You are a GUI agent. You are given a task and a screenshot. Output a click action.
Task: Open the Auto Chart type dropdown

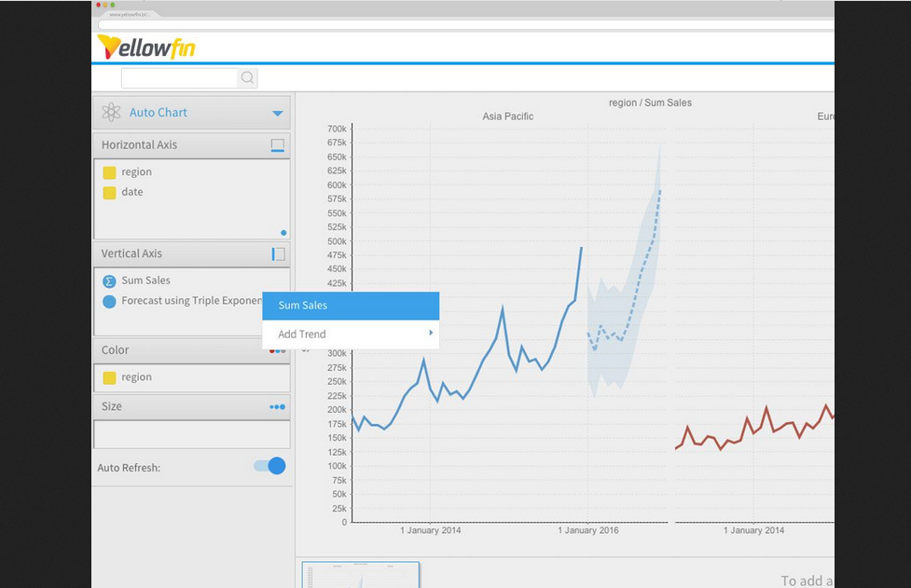[x=277, y=113]
